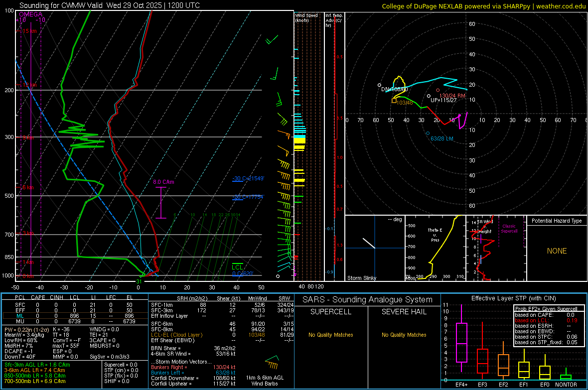Click the SHIP = 0.0 value

point(117,381)
